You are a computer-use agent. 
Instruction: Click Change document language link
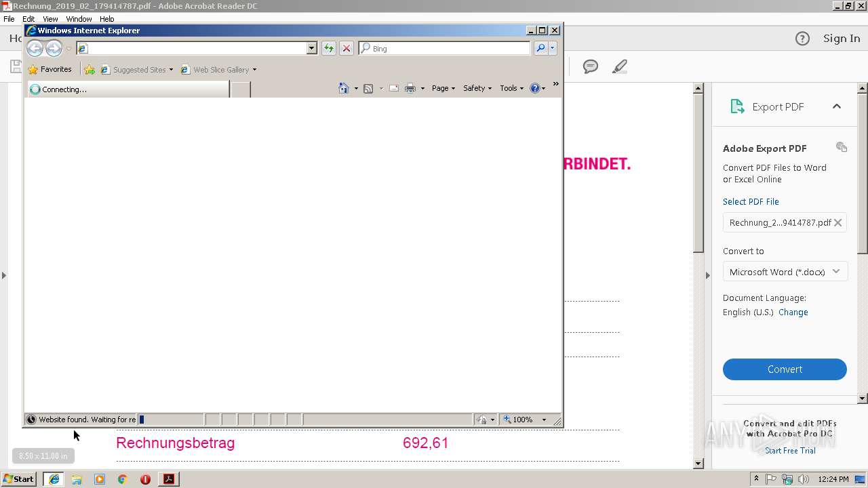[x=793, y=312]
